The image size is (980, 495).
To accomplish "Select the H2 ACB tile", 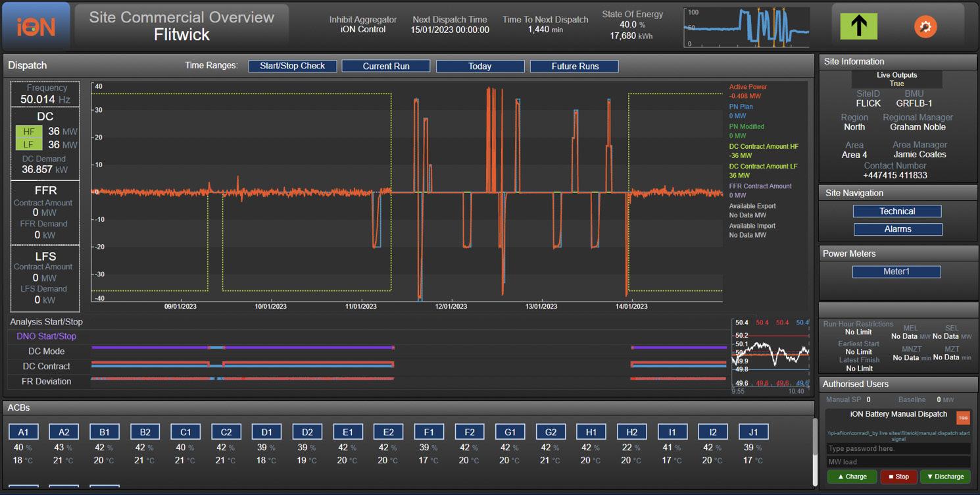I will pyautogui.click(x=631, y=432).
